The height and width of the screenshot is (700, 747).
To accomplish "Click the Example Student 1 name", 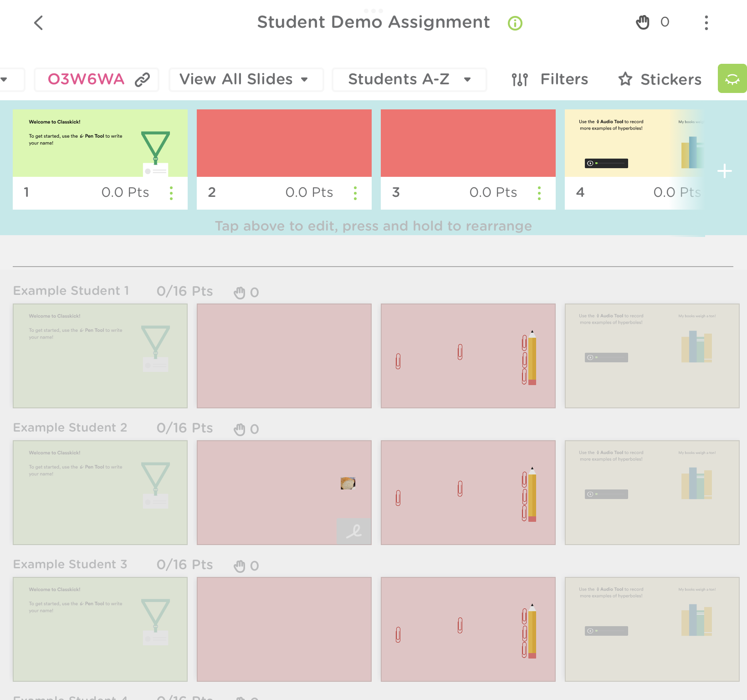I will pos(71,291).
